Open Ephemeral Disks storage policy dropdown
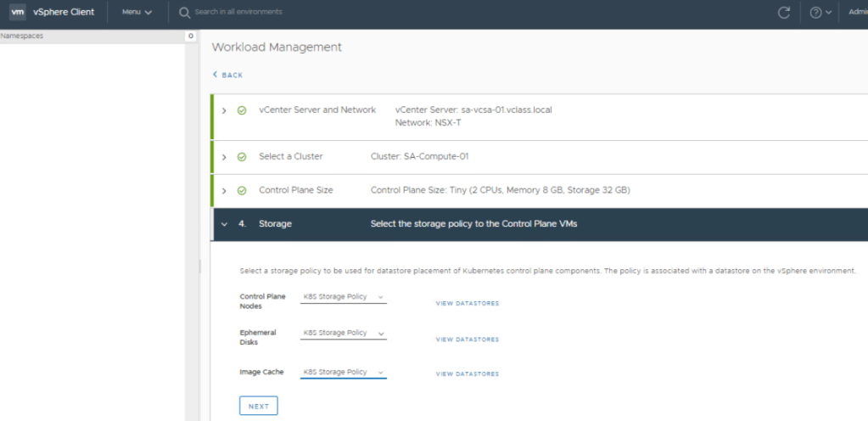Image resolution: width=868 pixels, height=421 pixels. 343,334
